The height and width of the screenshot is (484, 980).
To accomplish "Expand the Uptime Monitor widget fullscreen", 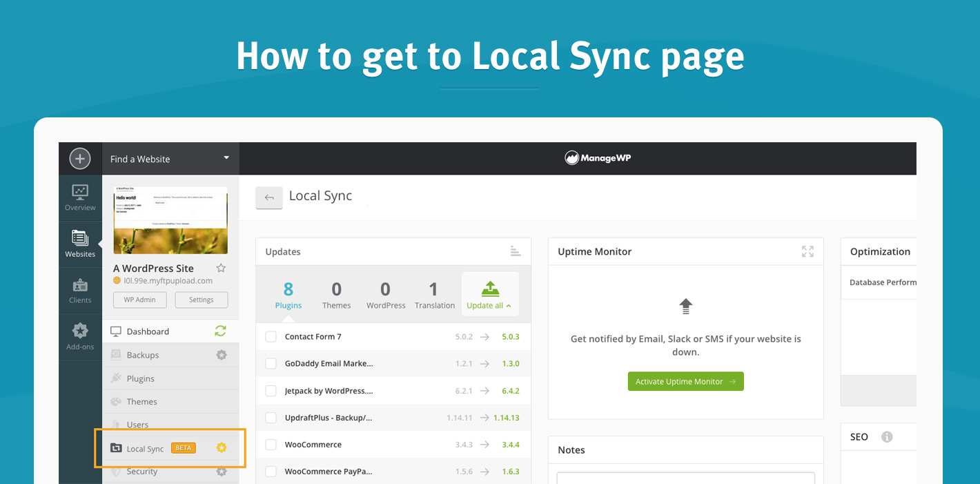I will click(807, 251).
